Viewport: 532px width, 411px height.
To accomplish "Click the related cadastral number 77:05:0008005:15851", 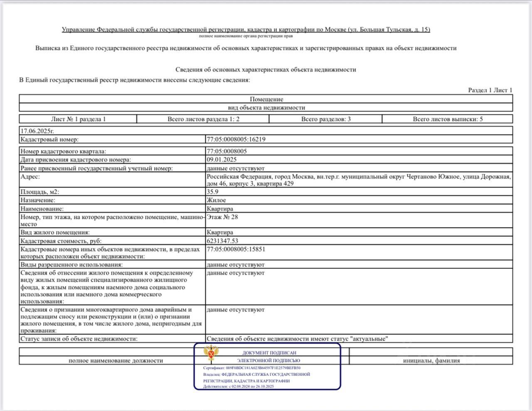I will click(x=236, y=249).
